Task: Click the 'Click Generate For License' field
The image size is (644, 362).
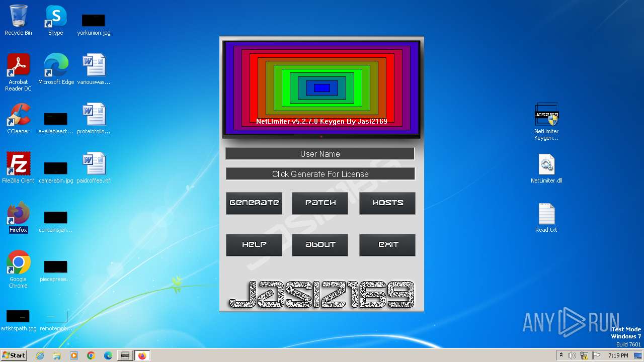Action: pyautogui.click(x=320, y=174)
